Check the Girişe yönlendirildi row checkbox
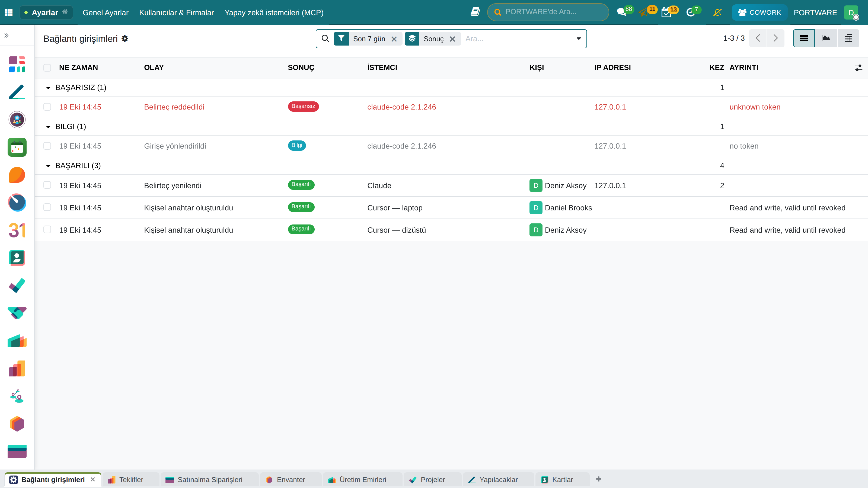This screenshot has height=488, width=868. 47,146
